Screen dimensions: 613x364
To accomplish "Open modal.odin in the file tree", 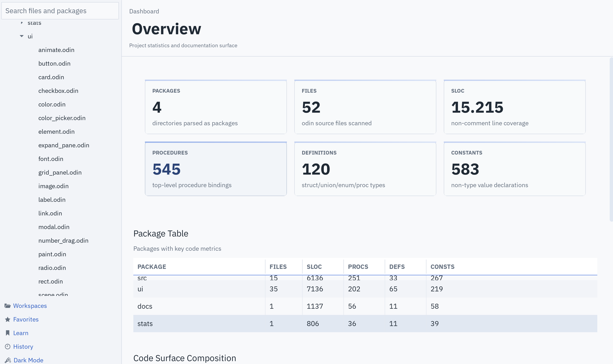I will point(54,227).
